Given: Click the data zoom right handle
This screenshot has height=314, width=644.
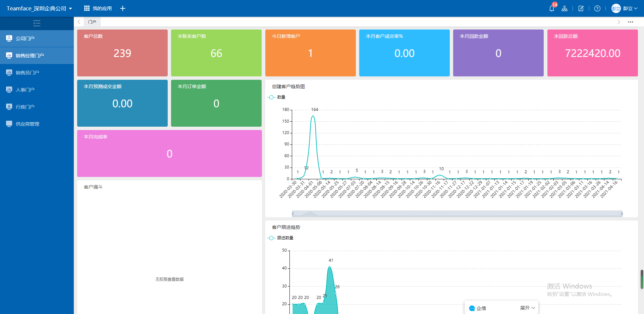Looking at the screenshot, I should (622, 213).
